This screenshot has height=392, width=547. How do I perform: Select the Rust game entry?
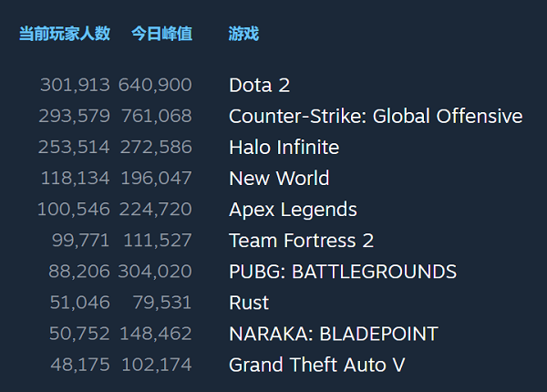tap(249, 303)
